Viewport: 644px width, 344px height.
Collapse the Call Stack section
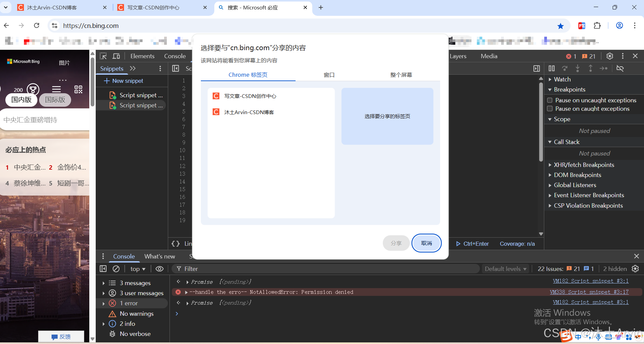point(564,142)
